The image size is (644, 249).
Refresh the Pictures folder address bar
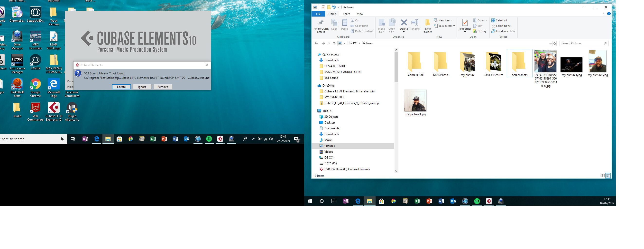pyautogui.click(x=554, y=43)
